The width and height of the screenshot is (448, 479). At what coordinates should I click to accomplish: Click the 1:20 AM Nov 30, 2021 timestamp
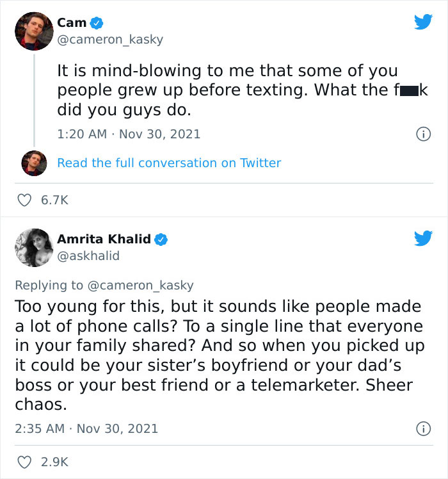129,134
